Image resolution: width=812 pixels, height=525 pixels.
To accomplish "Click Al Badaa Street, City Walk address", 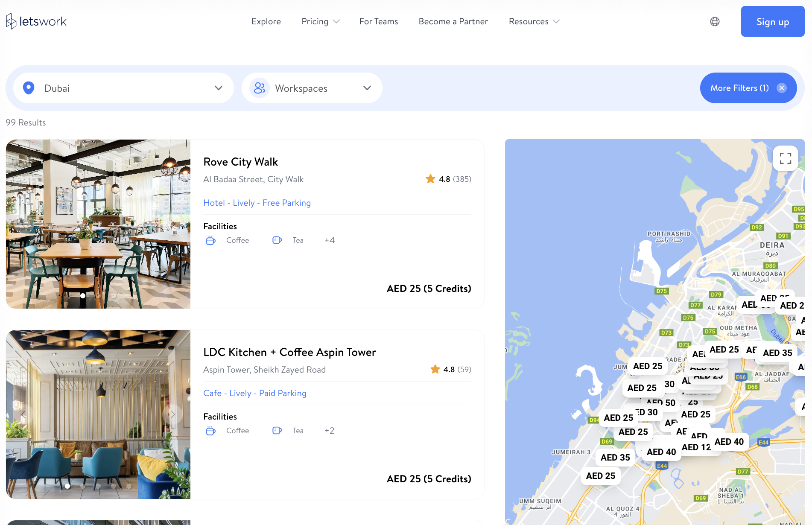I will (253, 179).
